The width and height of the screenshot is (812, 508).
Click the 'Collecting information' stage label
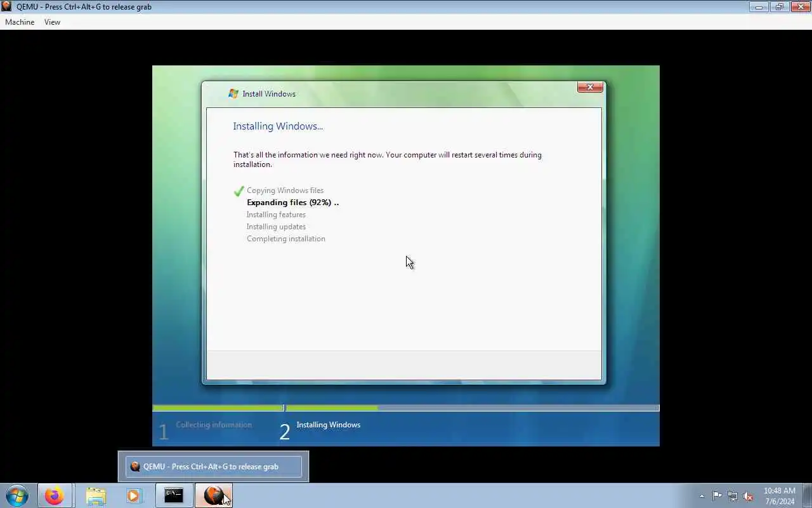pos(214,425)
